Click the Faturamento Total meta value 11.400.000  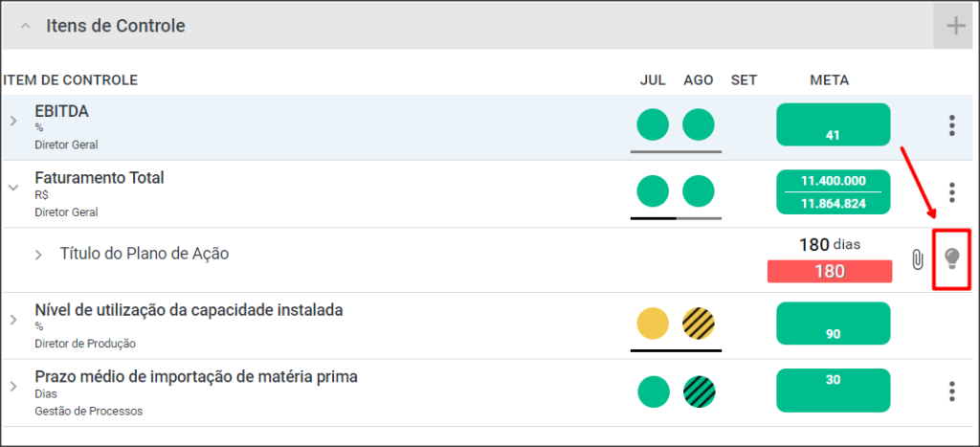(834, 181)
